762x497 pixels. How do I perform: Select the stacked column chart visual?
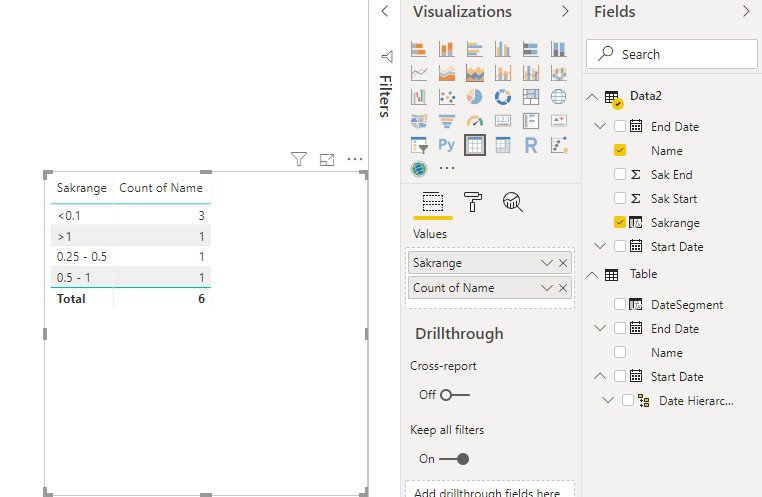(x=447, y=49)
